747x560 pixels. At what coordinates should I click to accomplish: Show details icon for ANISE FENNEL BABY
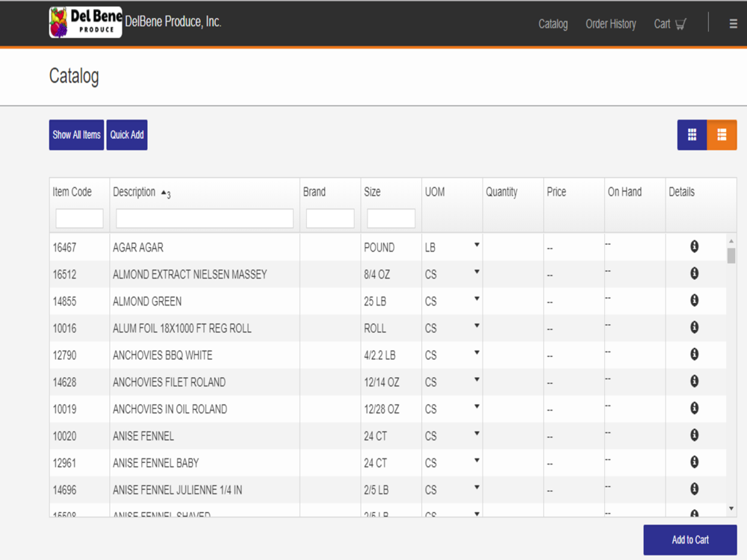click(x=694, y=461)
